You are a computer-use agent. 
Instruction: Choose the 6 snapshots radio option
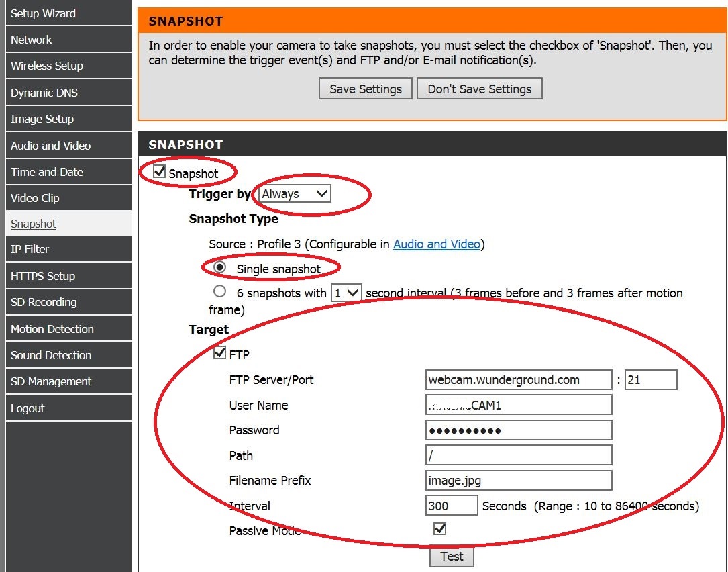click(x=219, y=292)
